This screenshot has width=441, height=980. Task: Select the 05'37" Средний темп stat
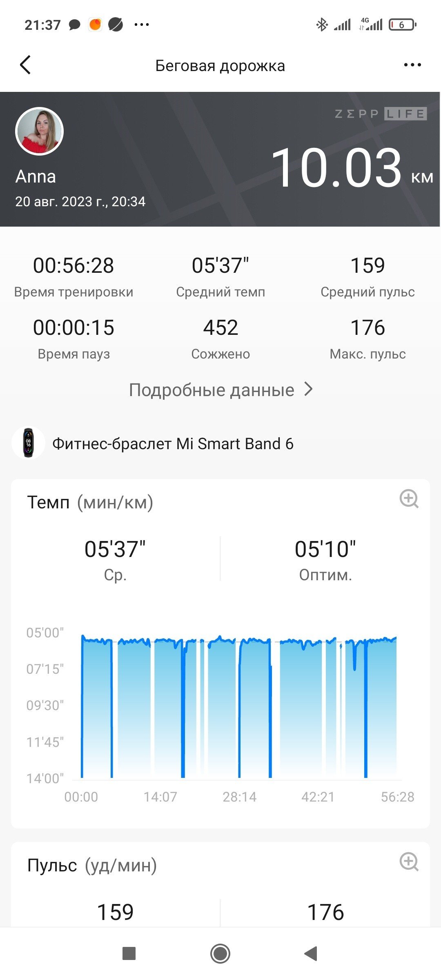tap(220, 277)
